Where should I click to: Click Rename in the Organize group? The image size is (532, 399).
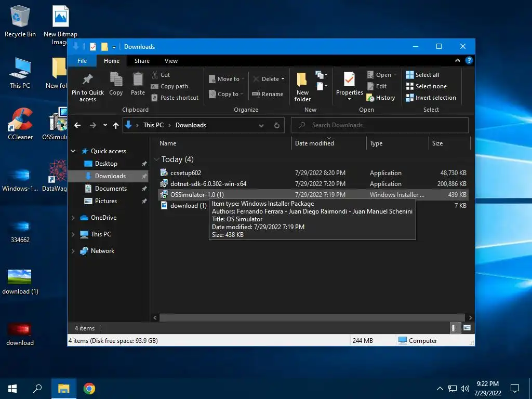[x=268, y=94]
